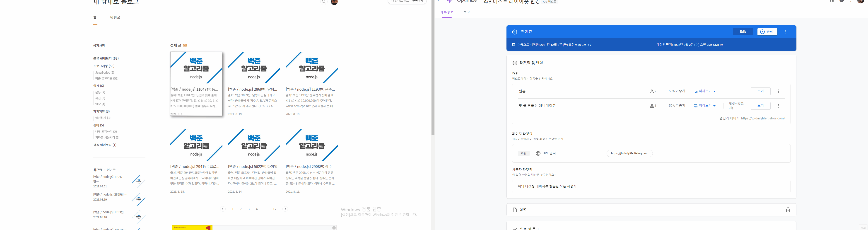Click the 종료 button to end experiment

tap(767, 32)
